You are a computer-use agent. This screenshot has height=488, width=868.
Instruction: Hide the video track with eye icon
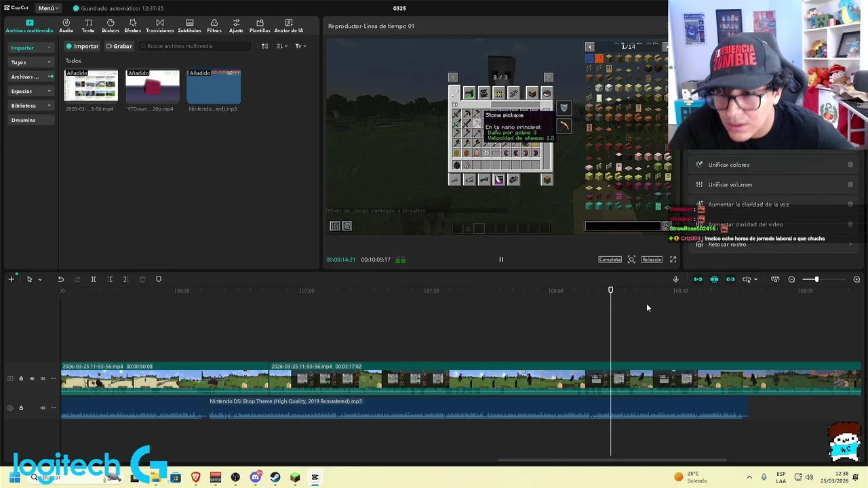click(x=32, y=379)
